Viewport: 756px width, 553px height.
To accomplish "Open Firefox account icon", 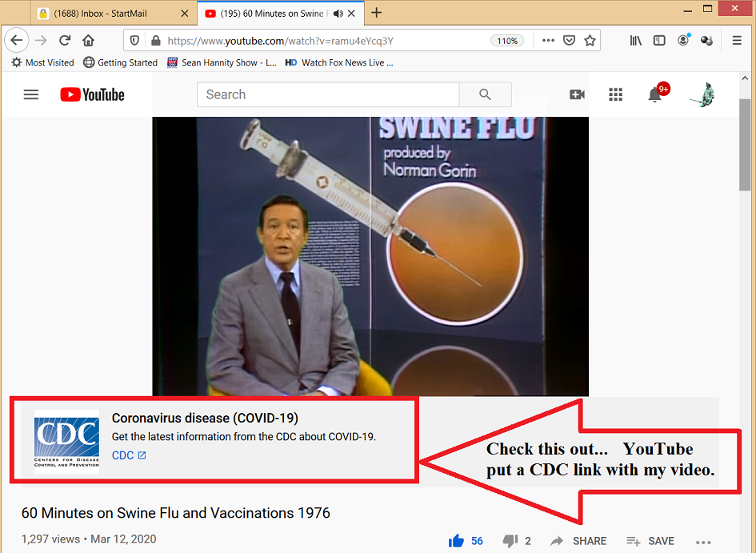I will tap(683, 41).
